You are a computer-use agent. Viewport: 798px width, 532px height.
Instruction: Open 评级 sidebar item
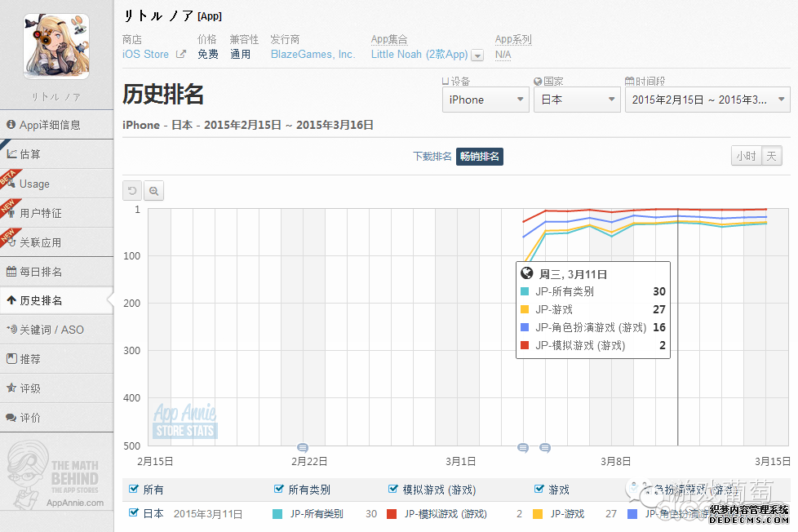(56, 388)
